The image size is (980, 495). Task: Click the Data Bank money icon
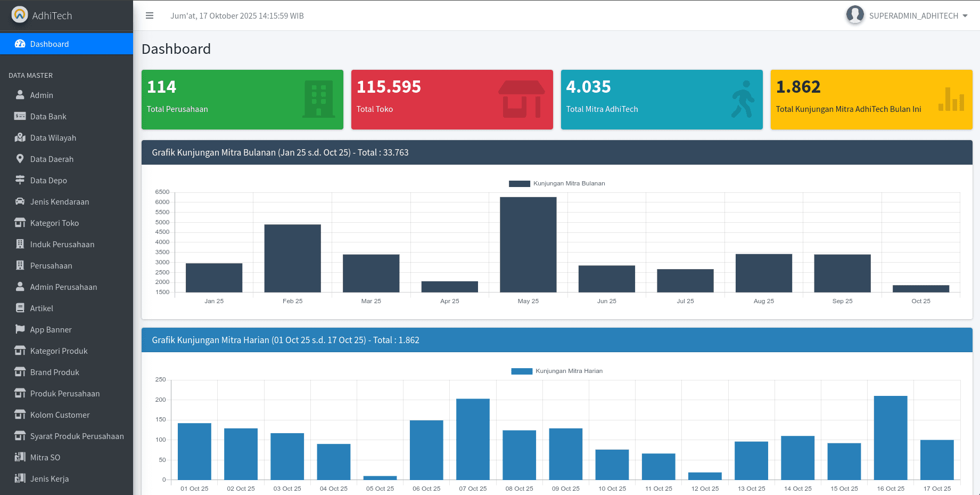[x=20, y=116]
